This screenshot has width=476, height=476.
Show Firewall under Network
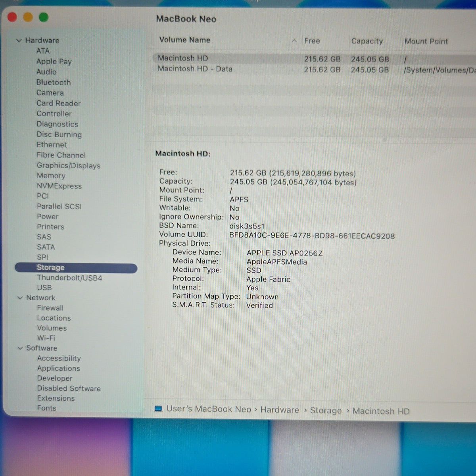pyautogui.click(x=50, y=308)
